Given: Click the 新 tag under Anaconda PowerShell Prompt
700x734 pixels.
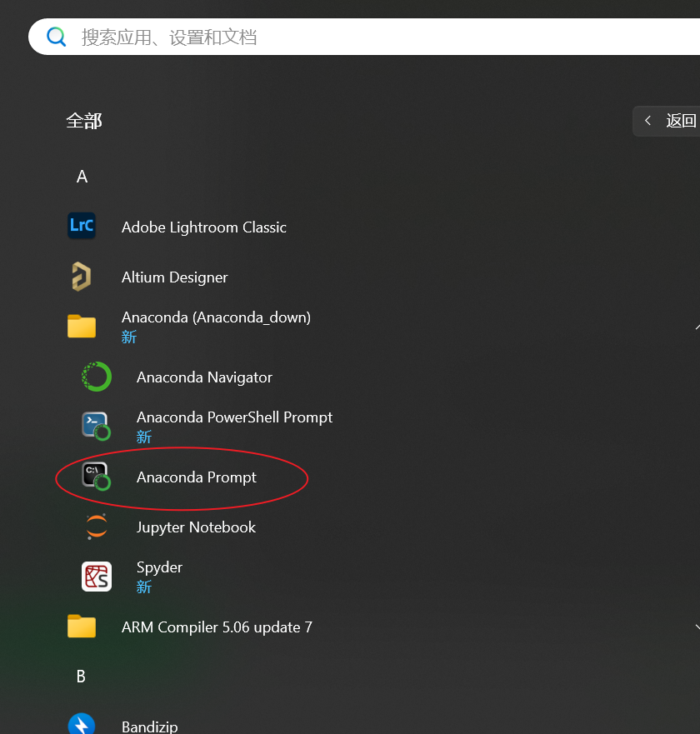Looking at the screenshot, I should click(143, 437).
